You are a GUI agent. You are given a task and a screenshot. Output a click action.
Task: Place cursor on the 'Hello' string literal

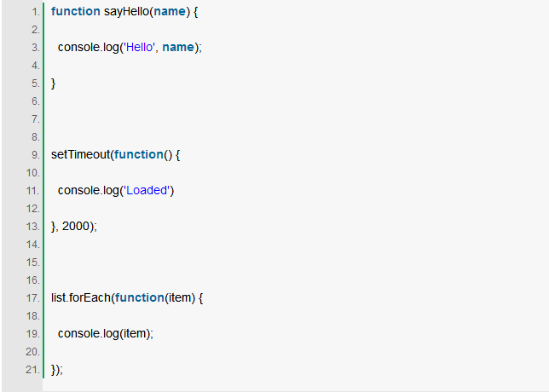coord(139,47)
